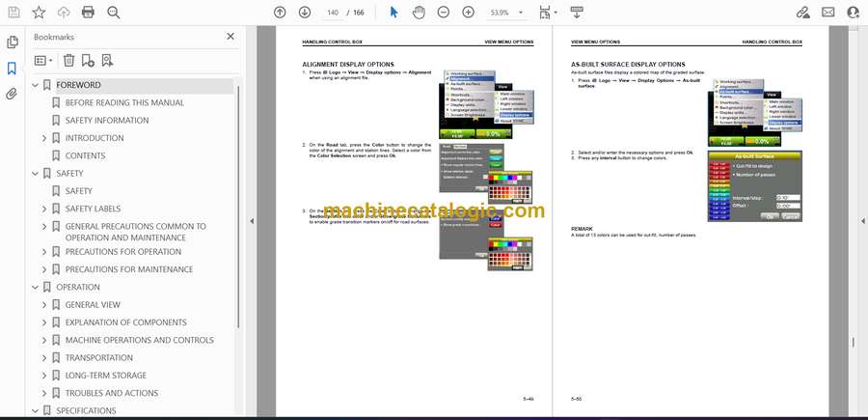The height and width of the screenshot is (420, 868).
Task: Expand the TRANSPORTATION bookmark
Action: (x=44, y=358)
